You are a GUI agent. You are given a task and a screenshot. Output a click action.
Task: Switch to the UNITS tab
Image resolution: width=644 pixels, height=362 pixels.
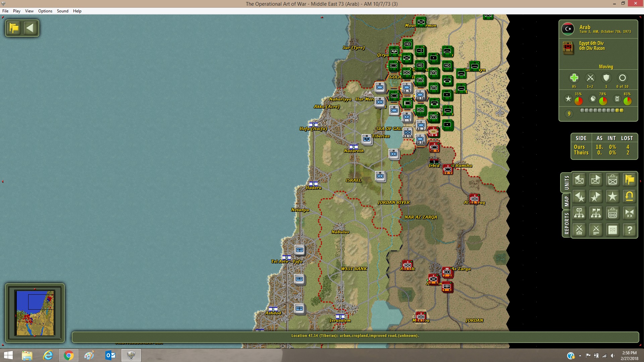click(567, 182)
